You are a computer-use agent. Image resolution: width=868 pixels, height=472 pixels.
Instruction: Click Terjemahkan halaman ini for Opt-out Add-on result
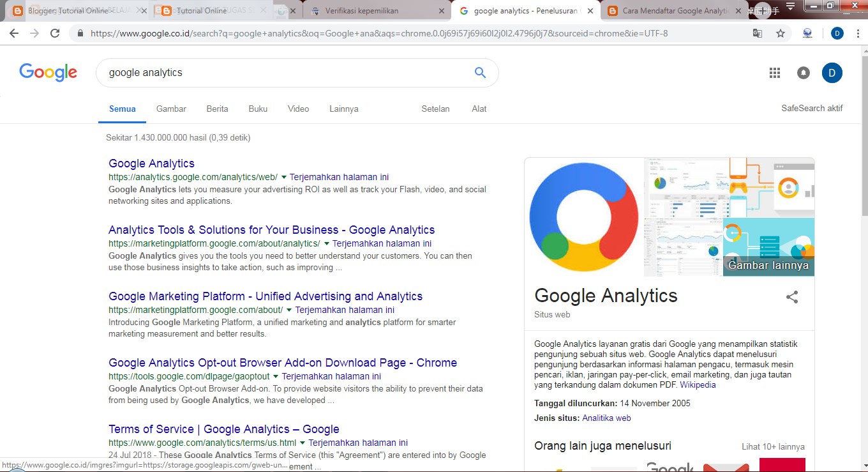click(331, 376)
